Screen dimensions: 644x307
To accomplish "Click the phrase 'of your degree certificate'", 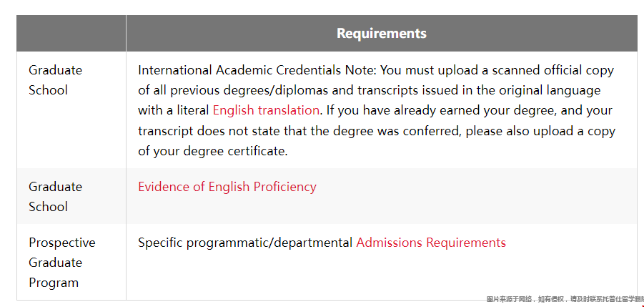I will point(212,151).
